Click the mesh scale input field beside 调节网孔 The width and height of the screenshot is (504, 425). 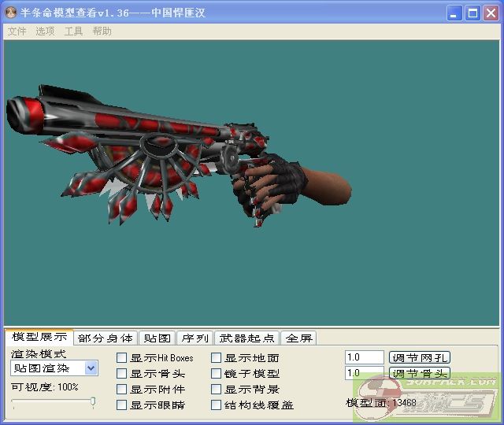364,357
